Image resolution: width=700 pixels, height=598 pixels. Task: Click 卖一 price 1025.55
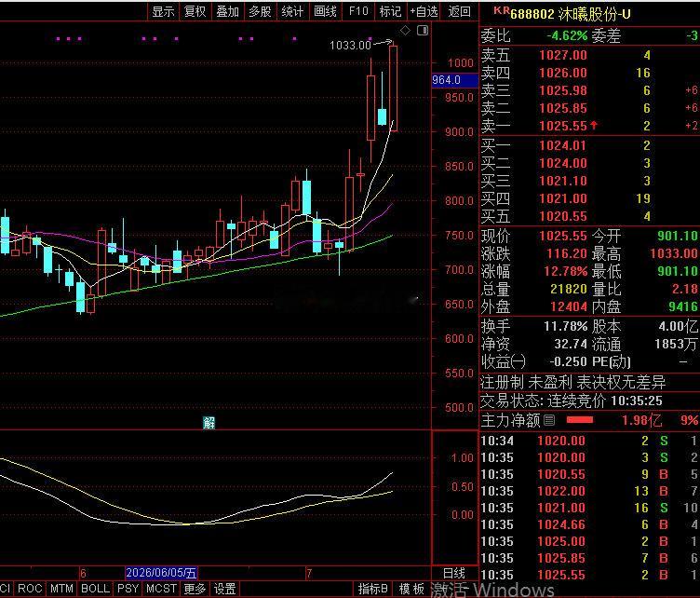[x=563, y=126]
